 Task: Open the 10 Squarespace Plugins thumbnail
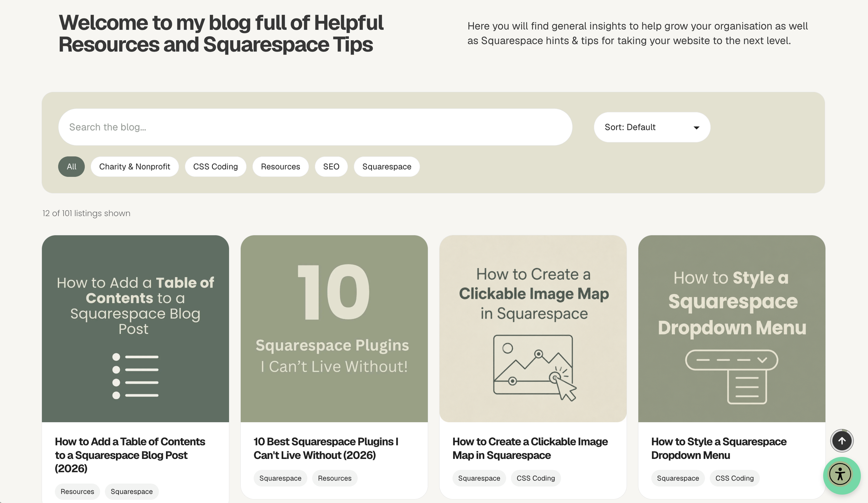point(334,329)
